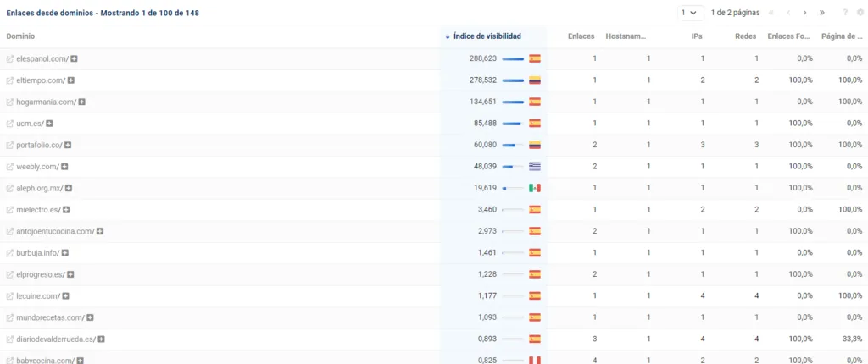The image size is (868, 364).
Task: Jump to the first page arrow
Action: tap(771, 13)
